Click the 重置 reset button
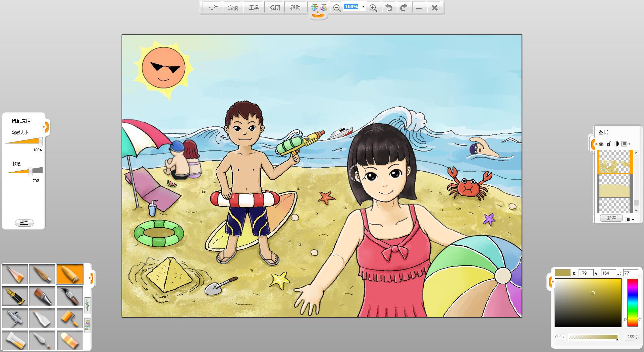 point(24,223)
